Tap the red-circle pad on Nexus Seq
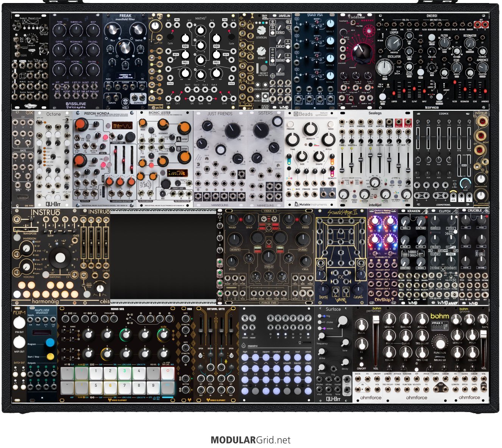 coord(167,373)
